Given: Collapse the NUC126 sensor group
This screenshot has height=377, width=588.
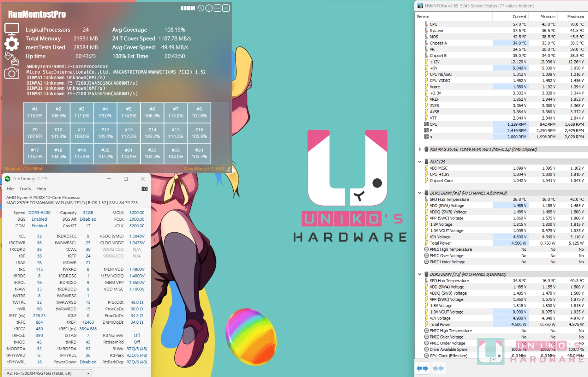Looking at the screenshot, I should point(419,161).
